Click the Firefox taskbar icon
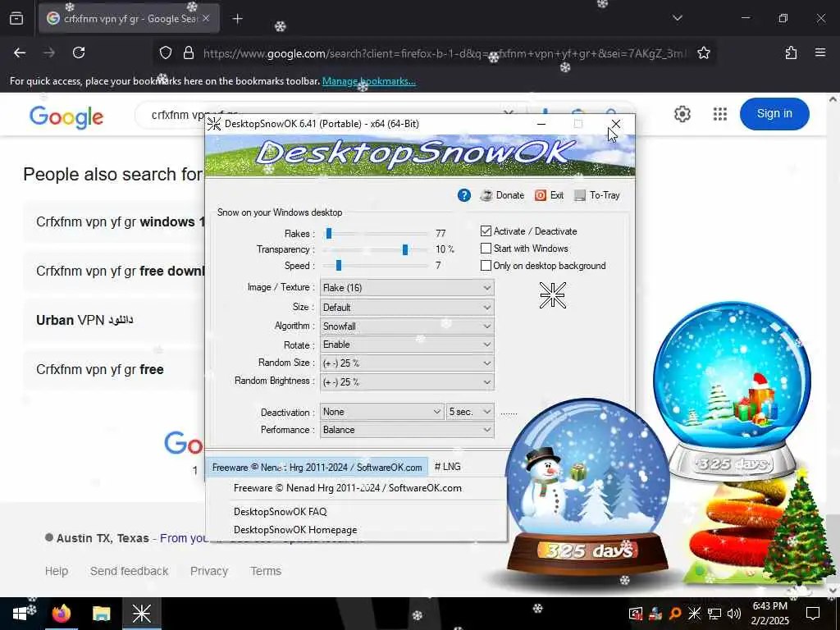The width and height of the screenshot is (840, 630). pos(61,614)
